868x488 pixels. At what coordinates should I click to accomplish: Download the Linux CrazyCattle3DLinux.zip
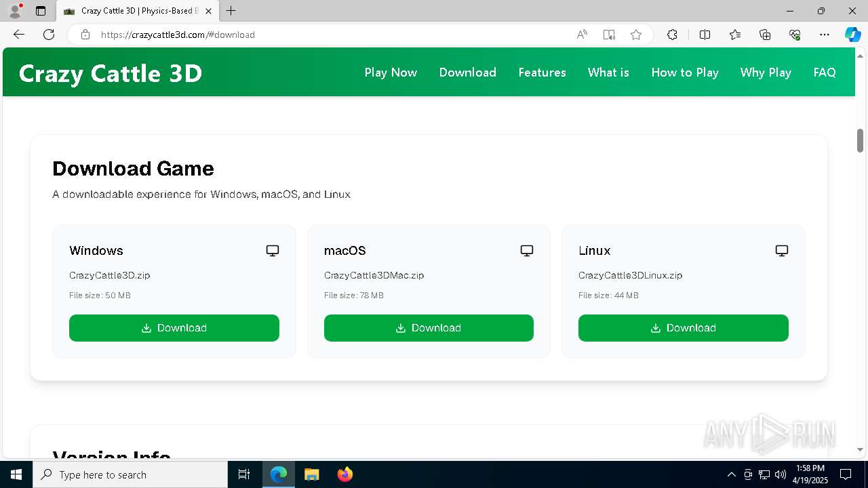point(684,328)
